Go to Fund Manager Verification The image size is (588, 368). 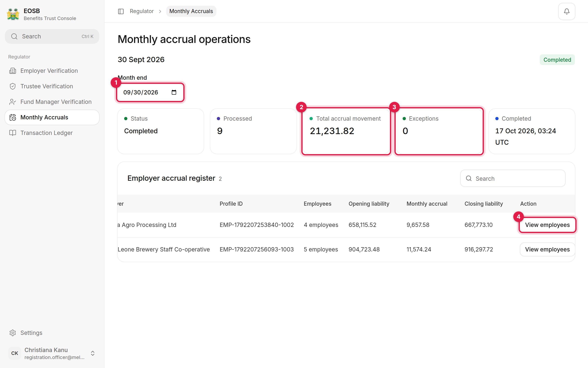[52, 102]
